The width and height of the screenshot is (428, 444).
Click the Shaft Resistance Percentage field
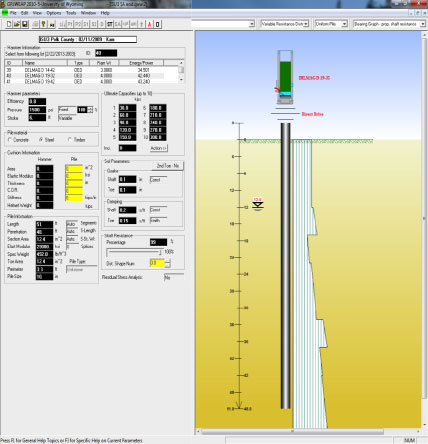click(x=158, y=242)
